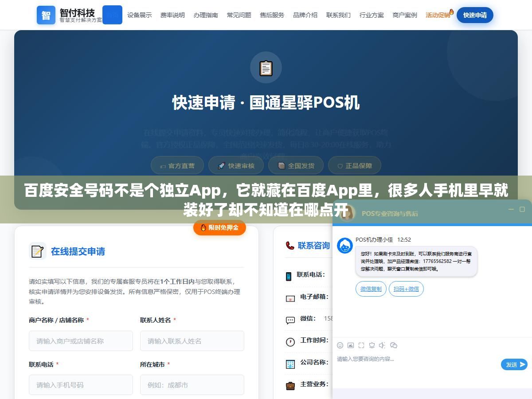532x399 pixels.
Task: Click the 全国发货 badge
Action: tap(296, 165)
